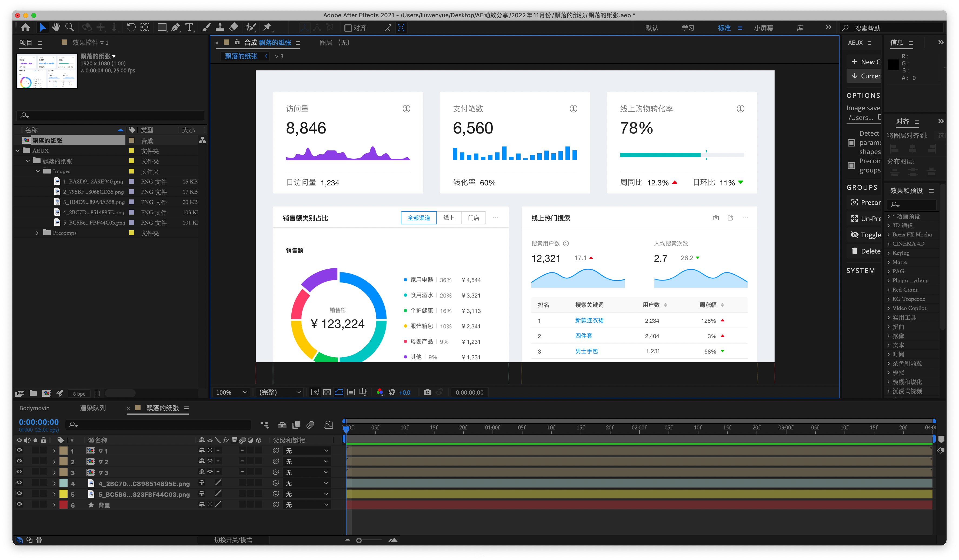Expand the Precomps folder

coord(37,233)
